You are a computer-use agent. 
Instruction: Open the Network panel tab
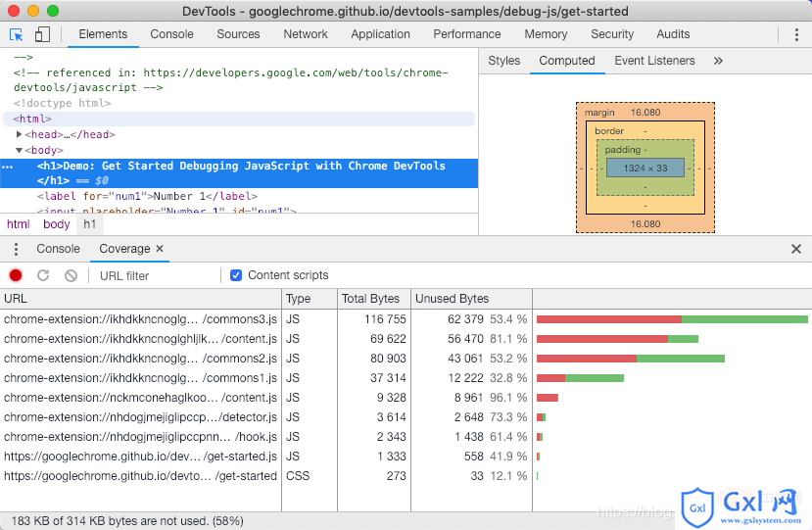coord(306,34)
